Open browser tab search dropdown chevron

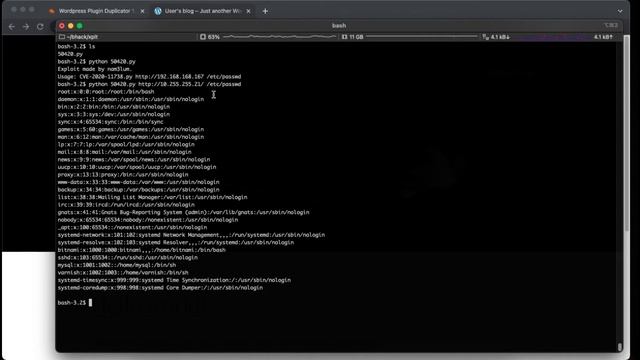pyautogui.click(x=620, y=11)
